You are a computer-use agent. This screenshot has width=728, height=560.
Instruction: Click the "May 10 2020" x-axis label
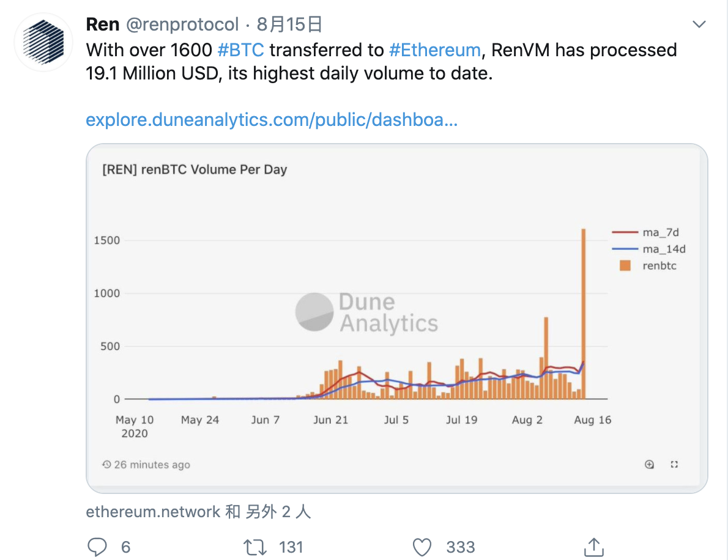[x=135, y=426]
